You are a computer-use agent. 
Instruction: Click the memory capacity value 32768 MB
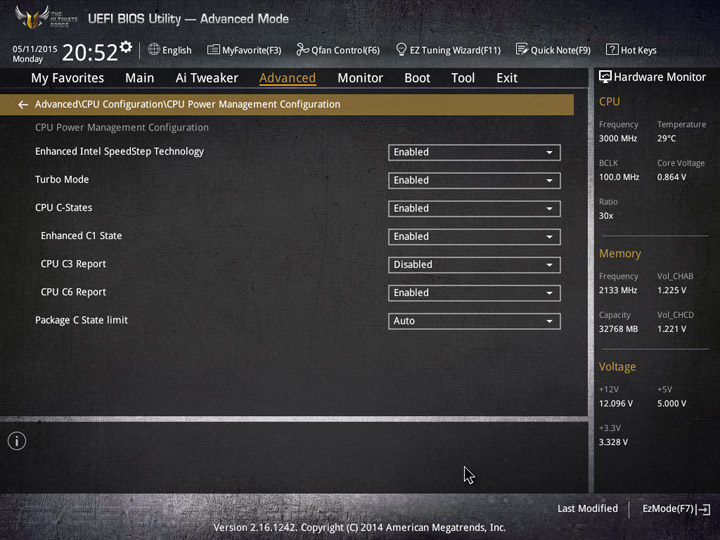coord(618,329)
